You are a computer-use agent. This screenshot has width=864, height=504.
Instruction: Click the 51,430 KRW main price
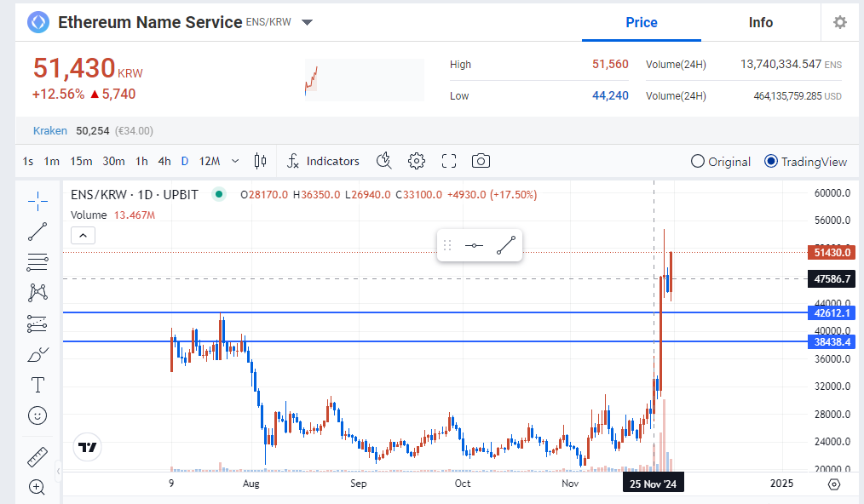pyautogui.click(x=88, y=68)
